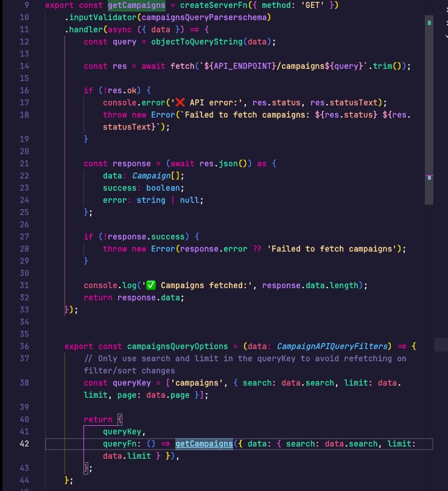Click the inputValidator method name

point(103,17)
